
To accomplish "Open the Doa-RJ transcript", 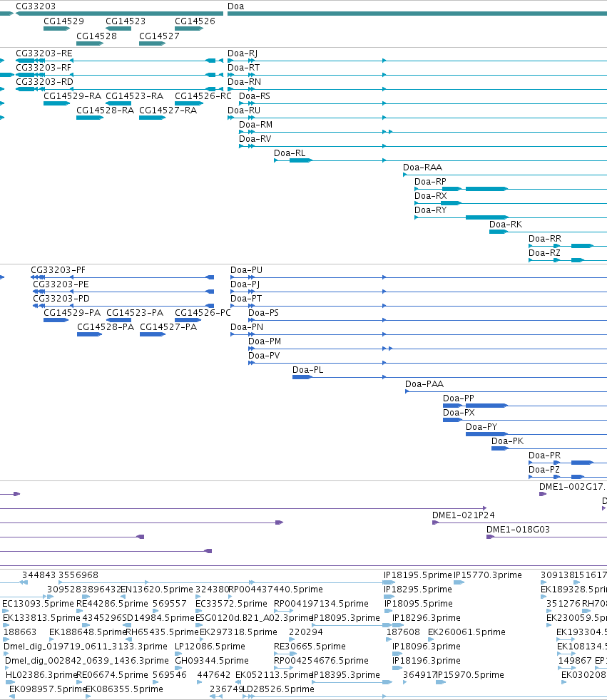I will click(243, 53).
